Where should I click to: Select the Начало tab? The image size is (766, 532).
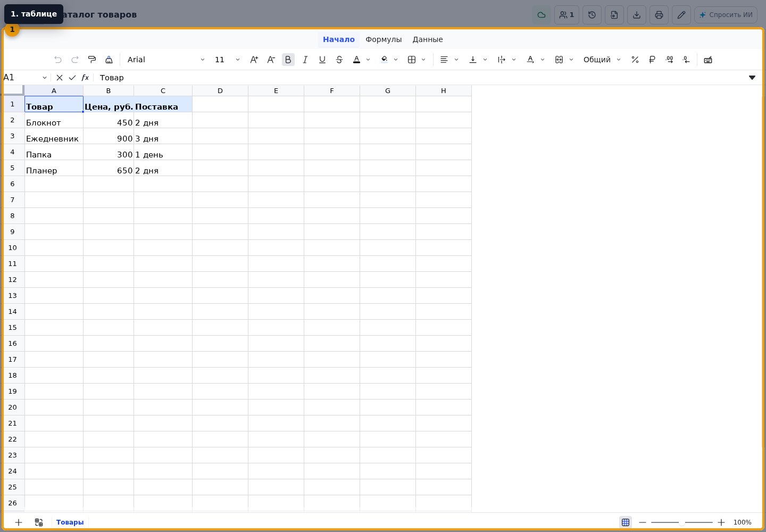339,39
